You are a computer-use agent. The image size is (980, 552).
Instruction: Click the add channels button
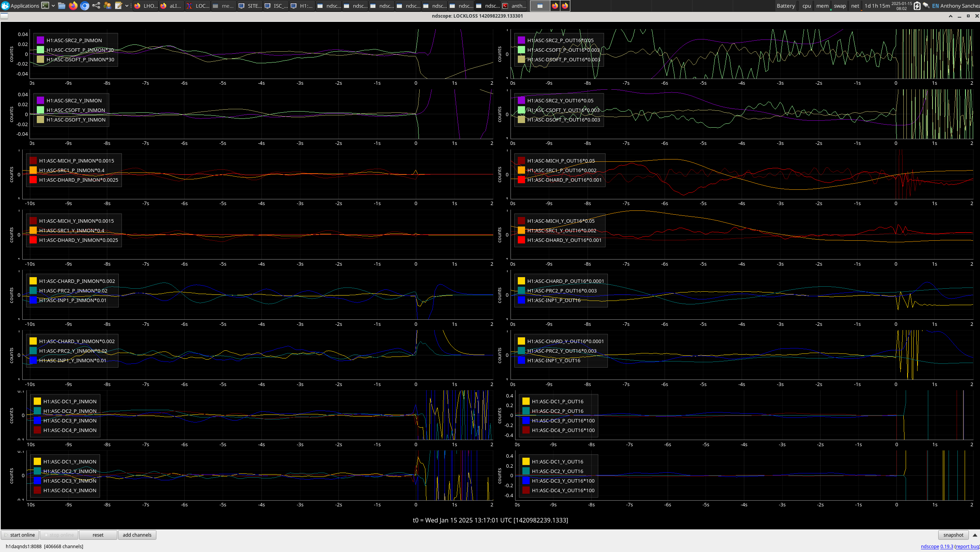pos(137,535)
